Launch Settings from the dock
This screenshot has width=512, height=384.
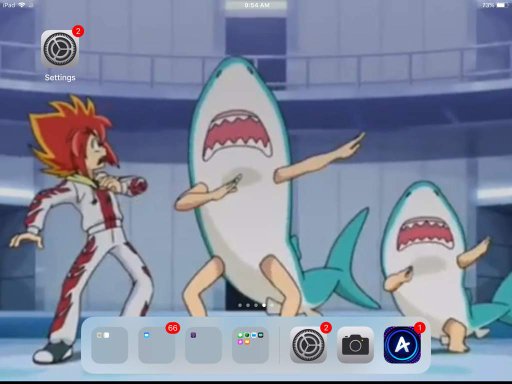pos(308,345)
